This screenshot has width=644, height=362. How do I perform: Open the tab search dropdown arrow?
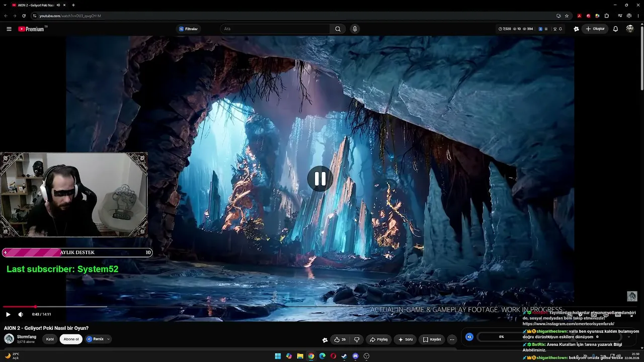tap(5, 5)
